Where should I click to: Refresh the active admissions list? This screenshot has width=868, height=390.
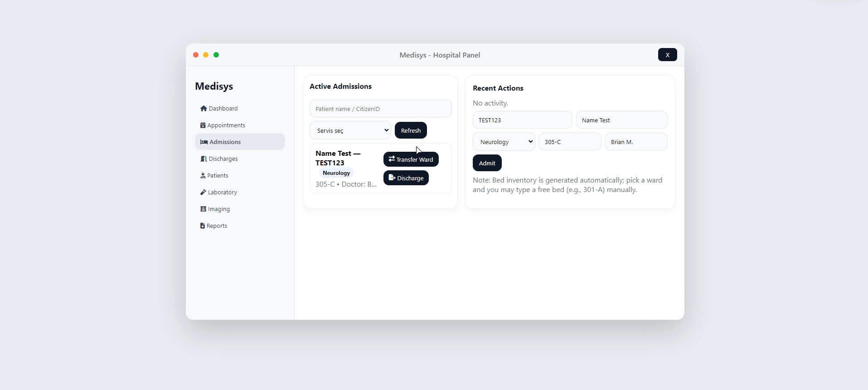pyautogui.click(x=411, y=130)
